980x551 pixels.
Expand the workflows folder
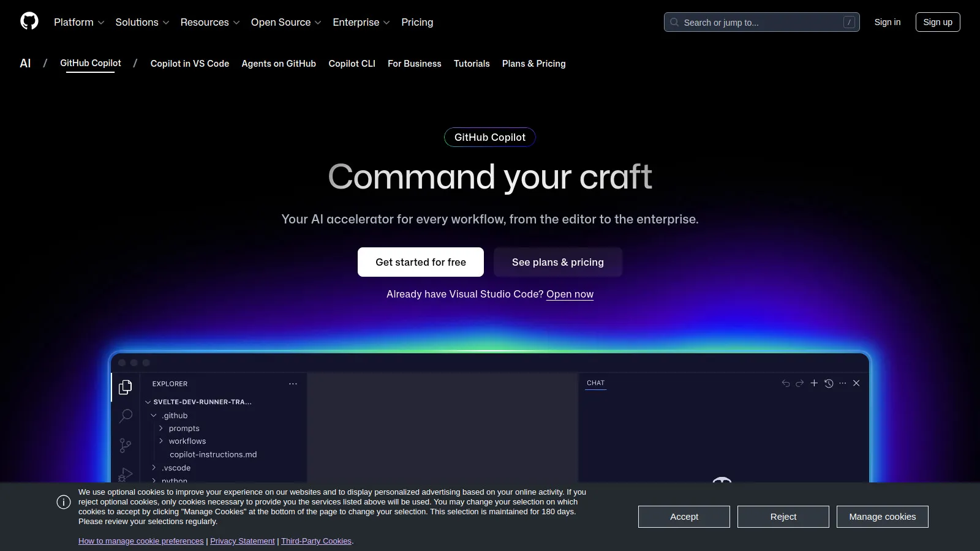tap(161, 441)
